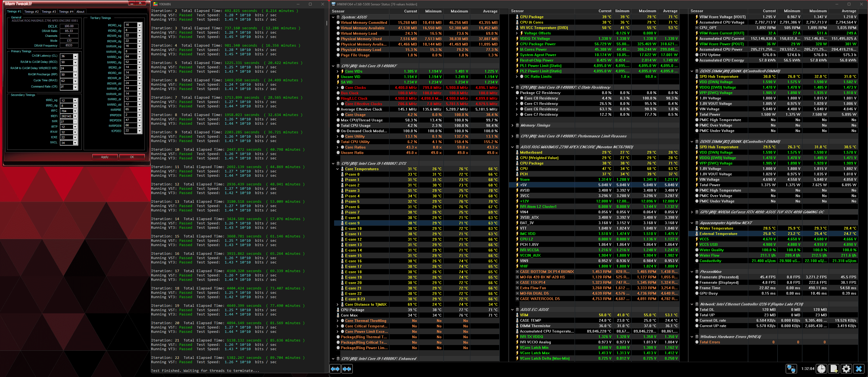Click the chip icon in the System: ASUS header

(338, 17)
